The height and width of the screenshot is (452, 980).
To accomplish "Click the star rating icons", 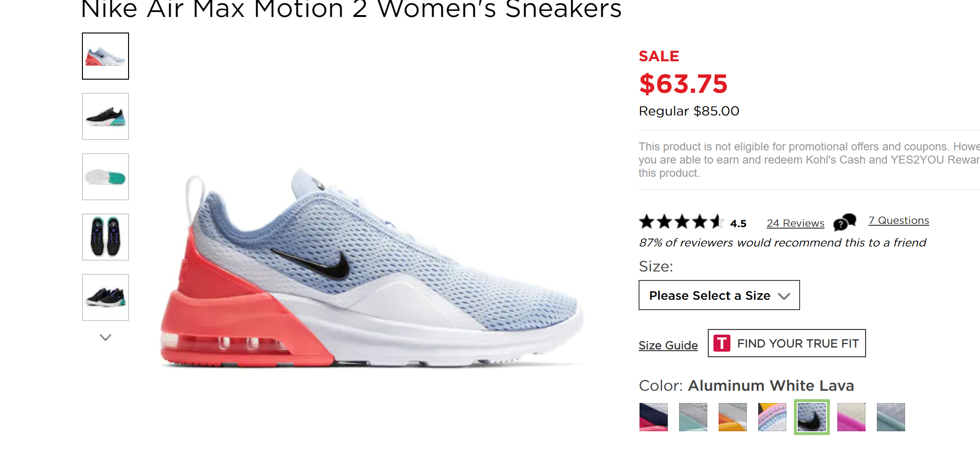I will [681, 222].
